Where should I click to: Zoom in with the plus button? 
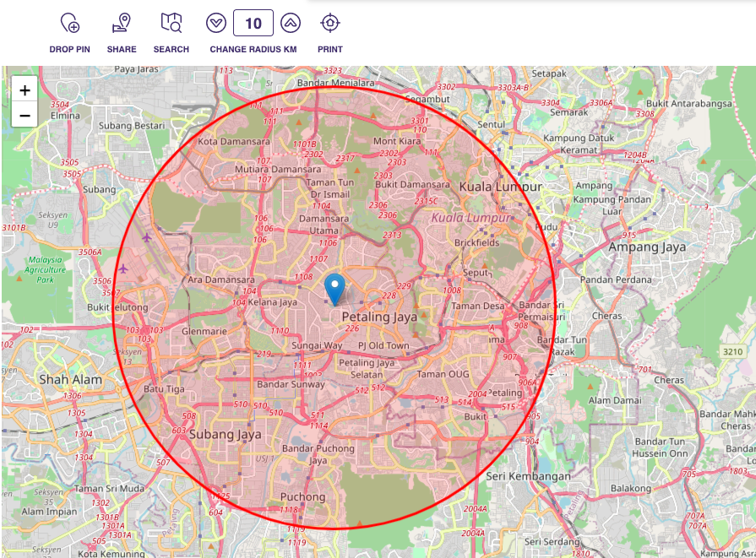point(24,90)
